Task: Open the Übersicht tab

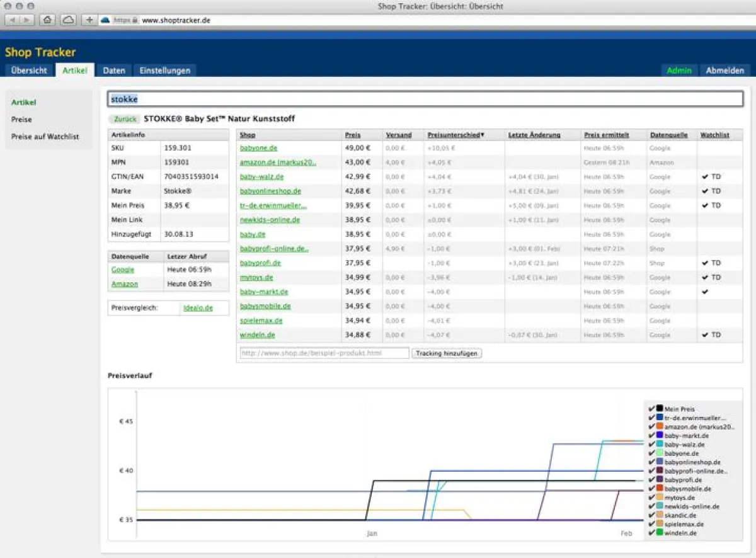Action: click(29, 71)
